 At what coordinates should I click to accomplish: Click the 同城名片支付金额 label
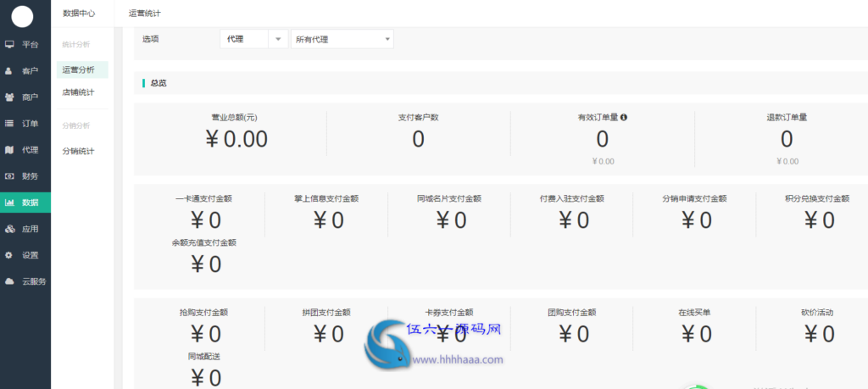(449, 198)
